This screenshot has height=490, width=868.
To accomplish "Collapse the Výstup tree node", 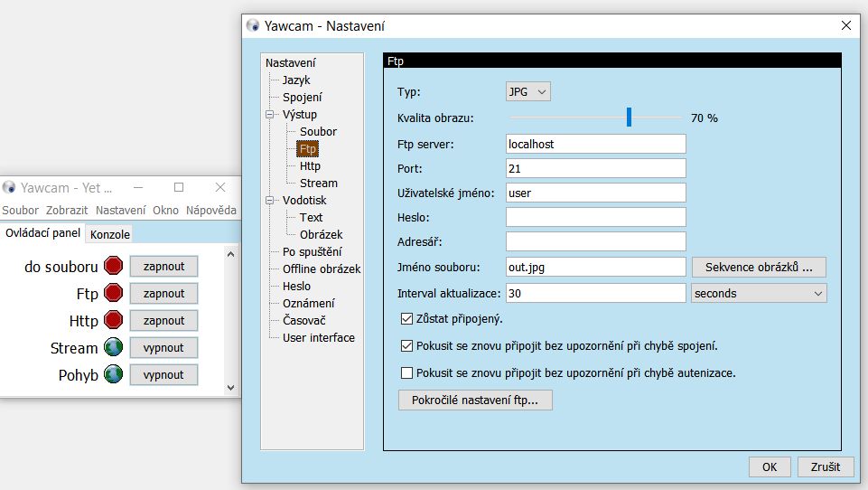I will (x=269, y=115).
